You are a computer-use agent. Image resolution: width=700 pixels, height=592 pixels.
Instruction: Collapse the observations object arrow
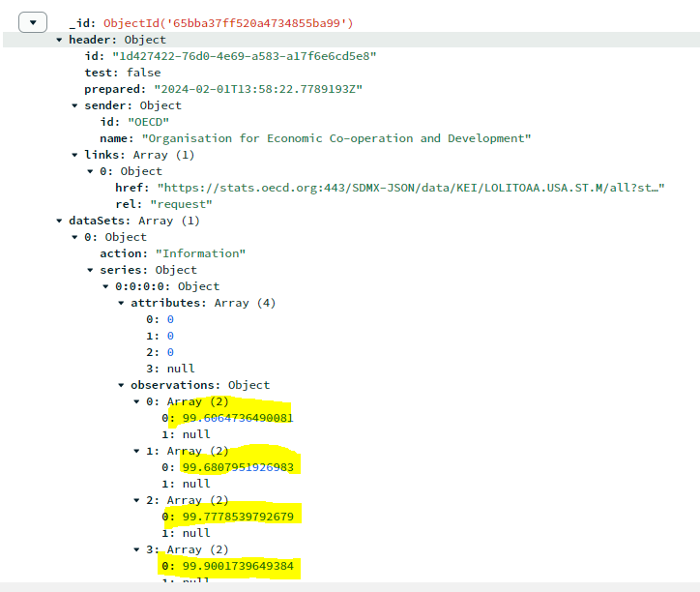click(122, 385)
